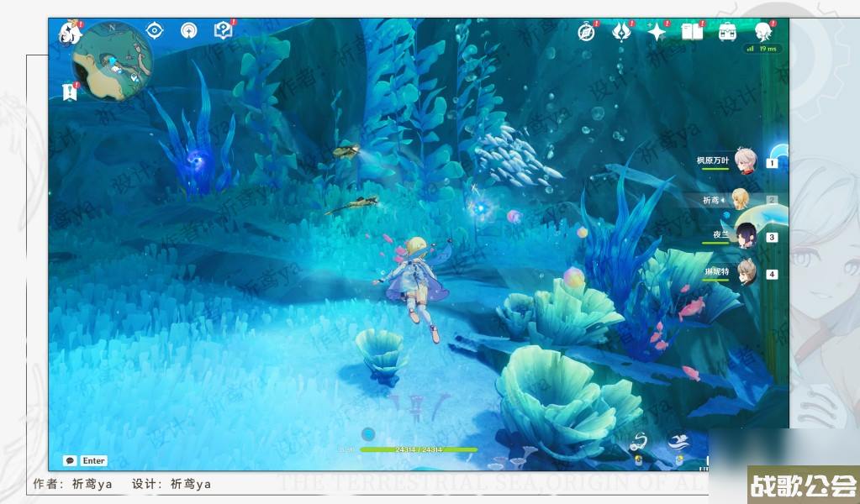
Task: Open the four-point star wish icon
Action: coord(657,32)
